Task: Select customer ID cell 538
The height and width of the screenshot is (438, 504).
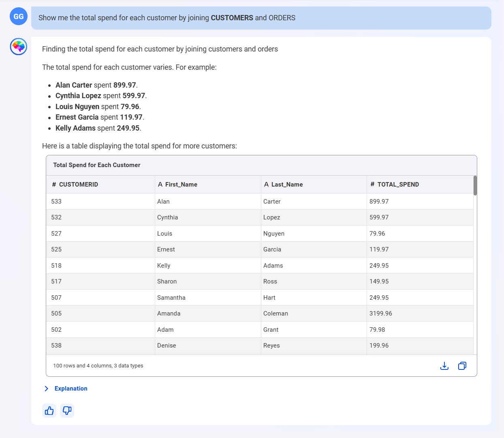Action: pyautogui.click(x=100, y=346)
